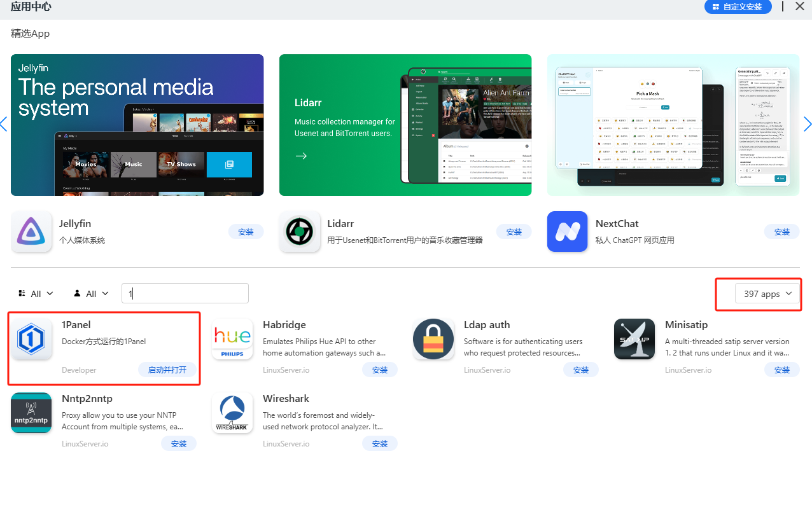This screenshot has height=505, width=812.
Task: Open the 1Panel app icon
Action: 31,340
